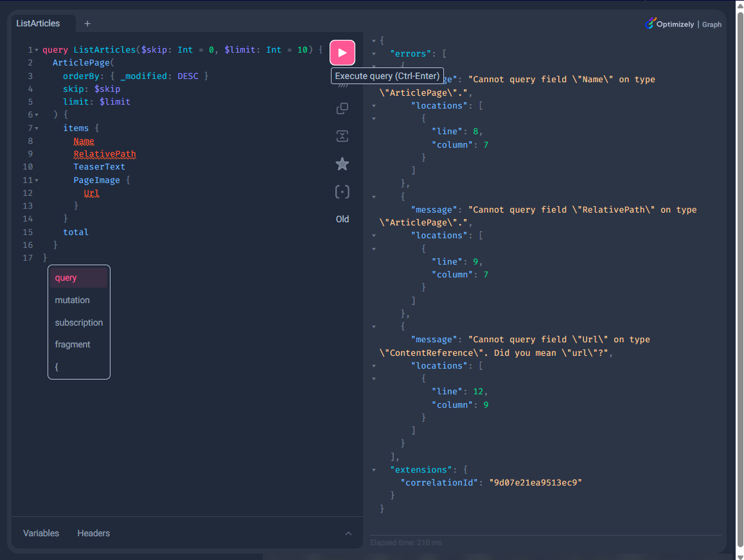This screenshot has width=744, height=560.
Task: Click the "$skip" value on line 4
Action: click(x=107, y=89)
